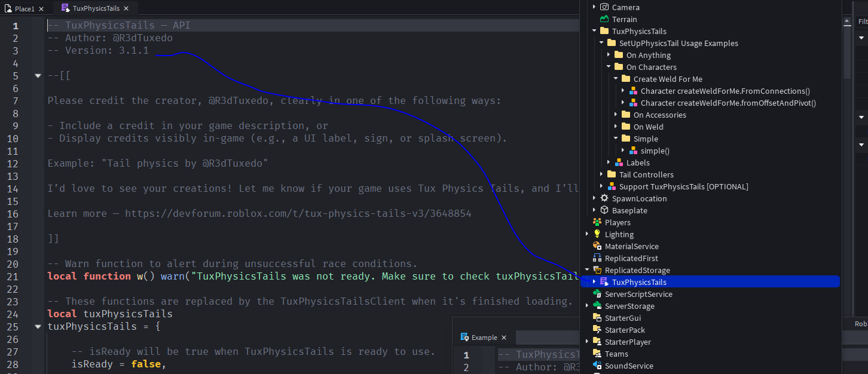Click the ReplicatedFirst icon

[597, 258]
